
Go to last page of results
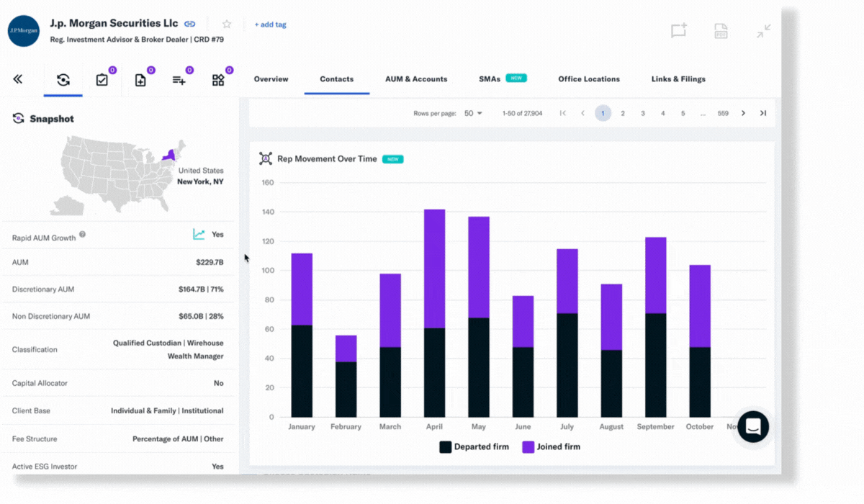tap(762, 113)
